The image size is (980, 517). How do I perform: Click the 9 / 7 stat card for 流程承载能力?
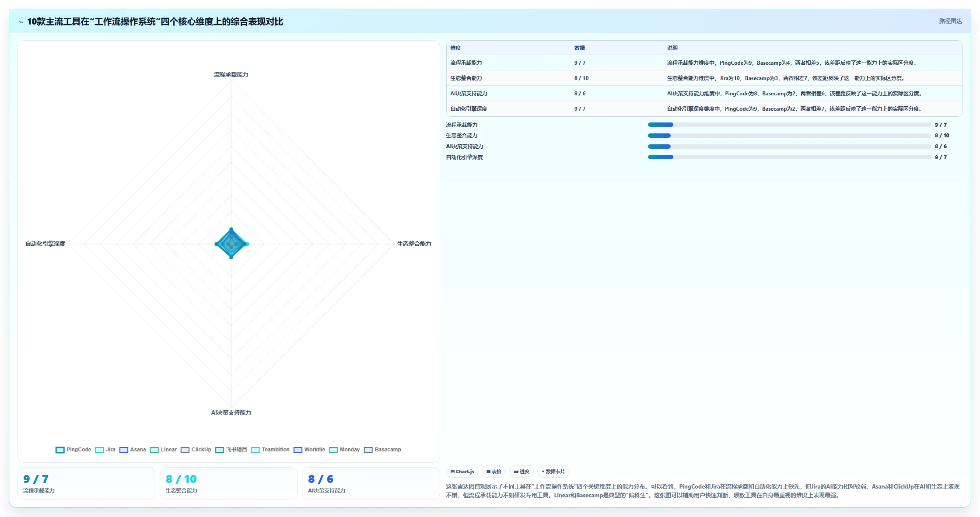86,483
